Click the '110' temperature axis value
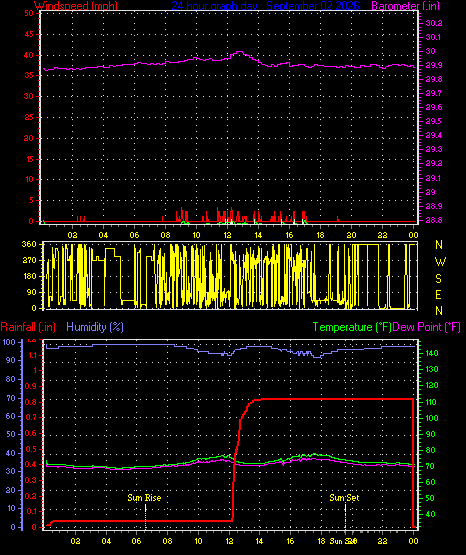Screen dimensions: 466x555 click(431, 402)
